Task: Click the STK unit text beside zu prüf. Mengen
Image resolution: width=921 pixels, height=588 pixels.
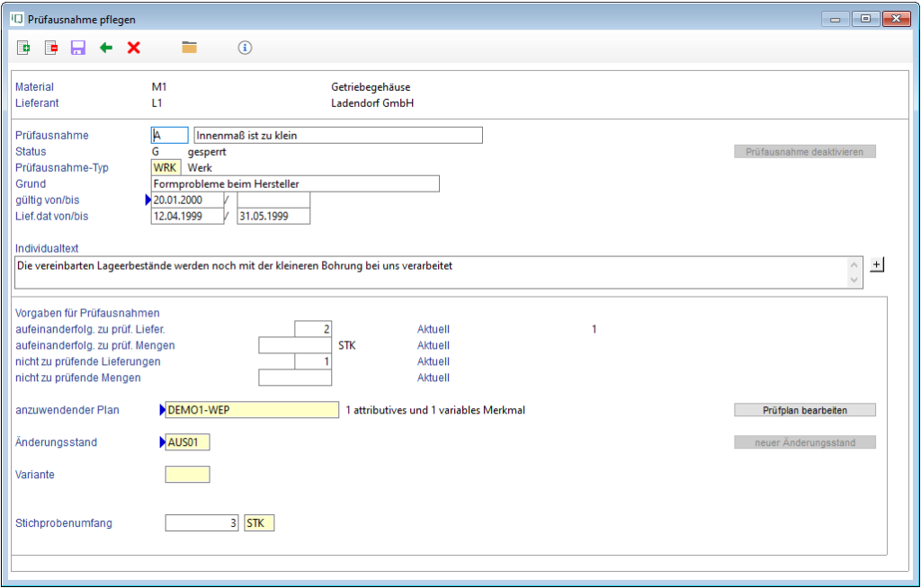Action: tap(347, 345)
